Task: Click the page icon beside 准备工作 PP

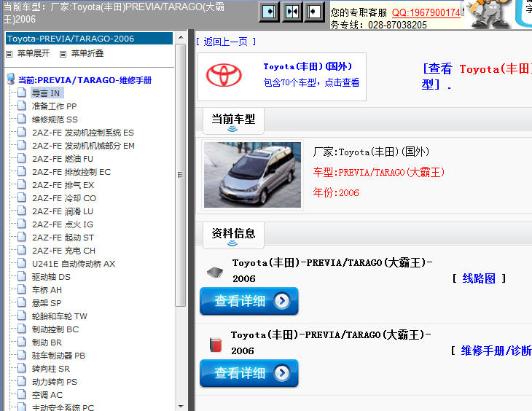Action: tap(22, 106)
